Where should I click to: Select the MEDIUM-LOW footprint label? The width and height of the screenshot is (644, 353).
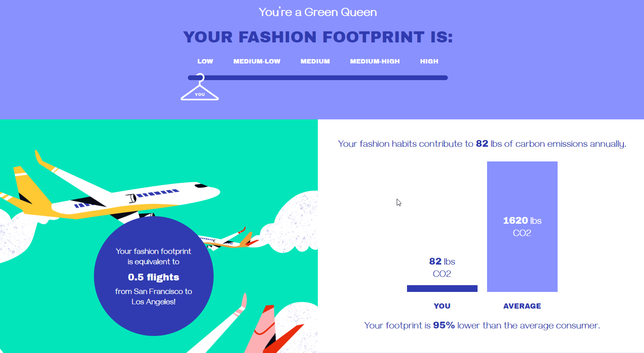pyautogui.click(x=257, y=61)
